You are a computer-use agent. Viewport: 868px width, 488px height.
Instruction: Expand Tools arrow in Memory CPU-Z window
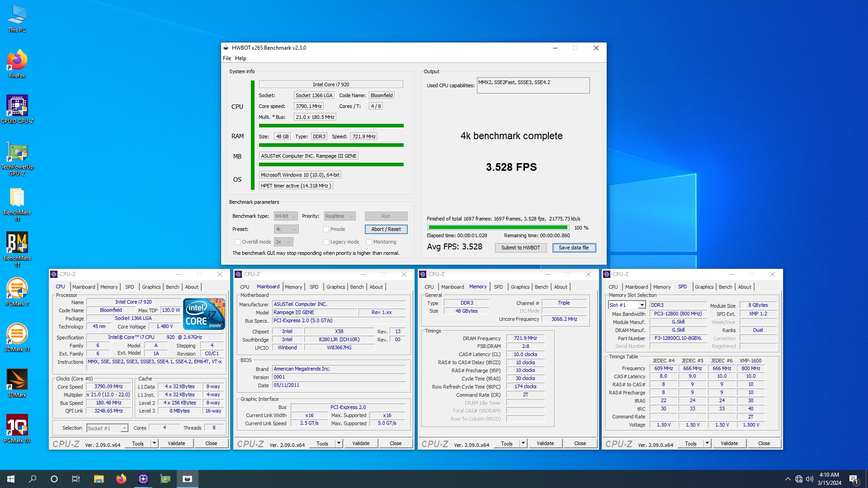click(523, 444)
